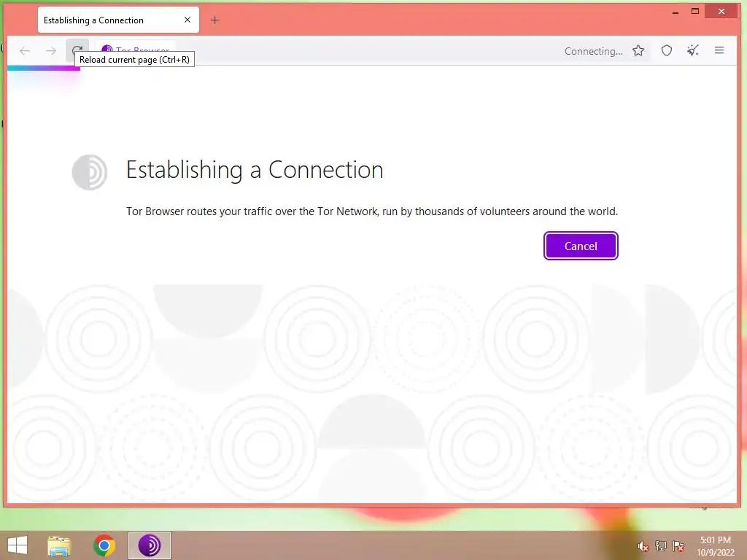Viewport: 747px width, 560px height.
Task: Open the Security Level shield icon
Action: click(667, 51)
